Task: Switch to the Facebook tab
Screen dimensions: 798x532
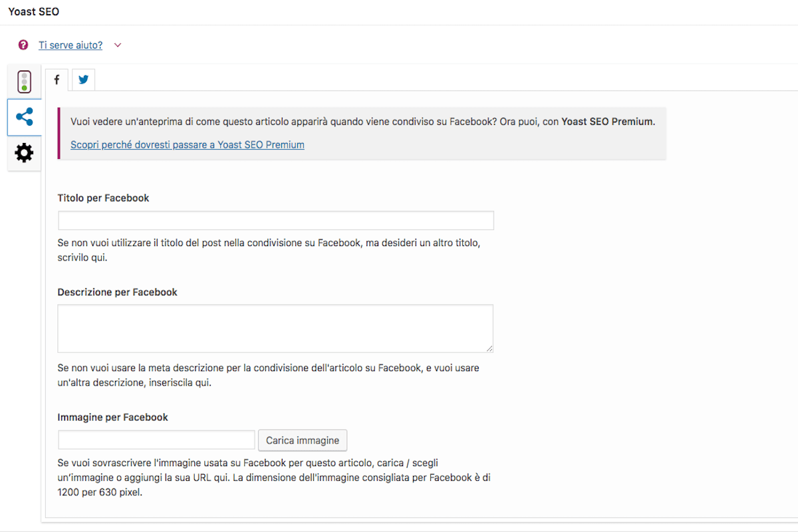Action: (57, 80)
